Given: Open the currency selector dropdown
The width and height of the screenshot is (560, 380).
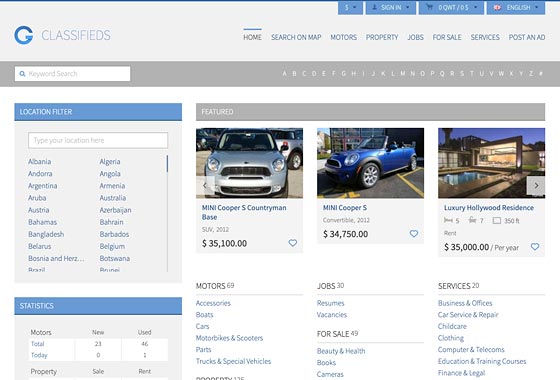Looking at the screenshot, I should 350,8.
